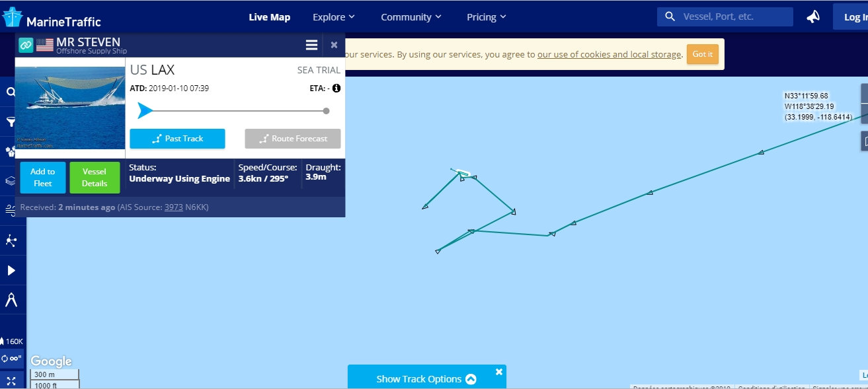Expand the Explore dropdown menu
Screen dimensions: 868x389
click(x=333, y=17)
